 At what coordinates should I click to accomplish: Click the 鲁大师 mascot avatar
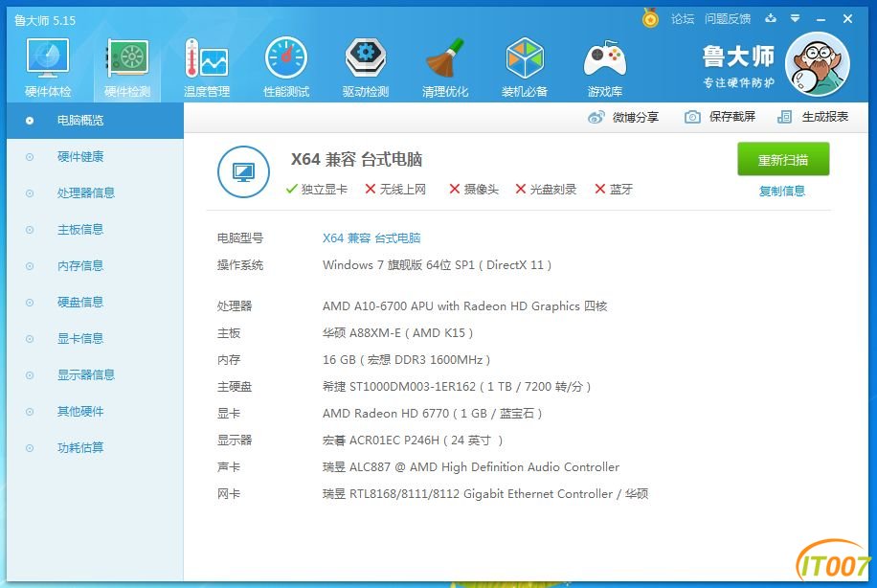coord(818,64)
